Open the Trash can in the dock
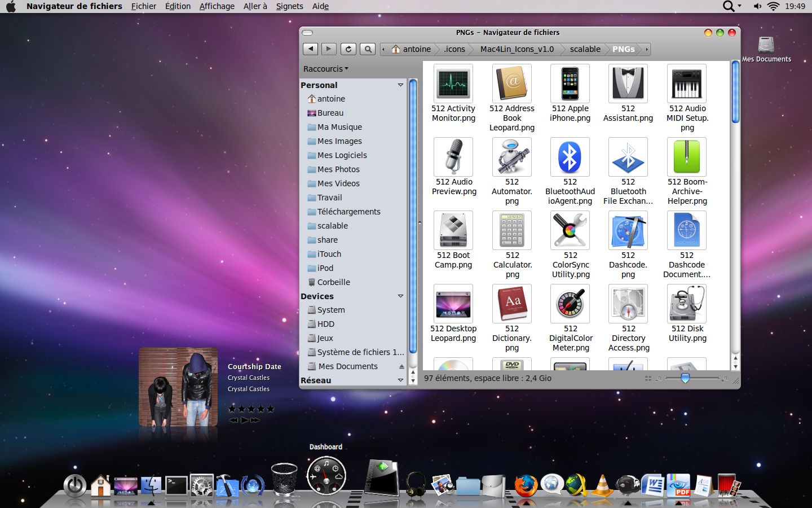 pyautogui.click(x=284, y=479)
